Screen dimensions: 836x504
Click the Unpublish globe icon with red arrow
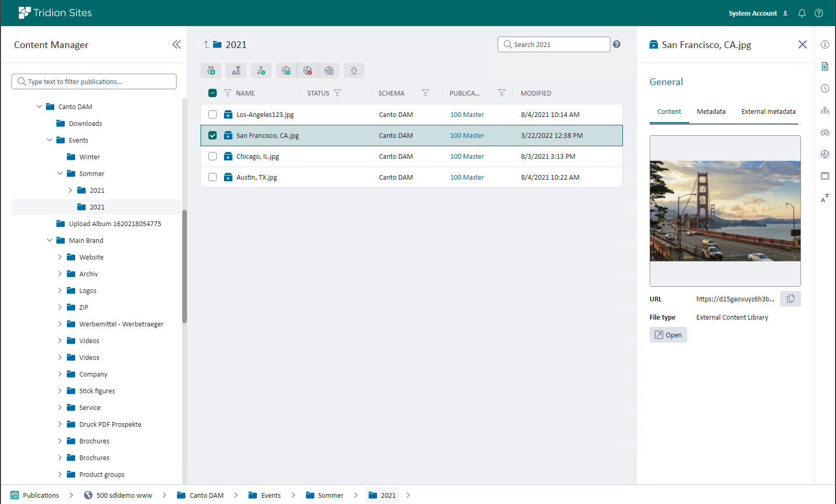click(x=308, y=71)
